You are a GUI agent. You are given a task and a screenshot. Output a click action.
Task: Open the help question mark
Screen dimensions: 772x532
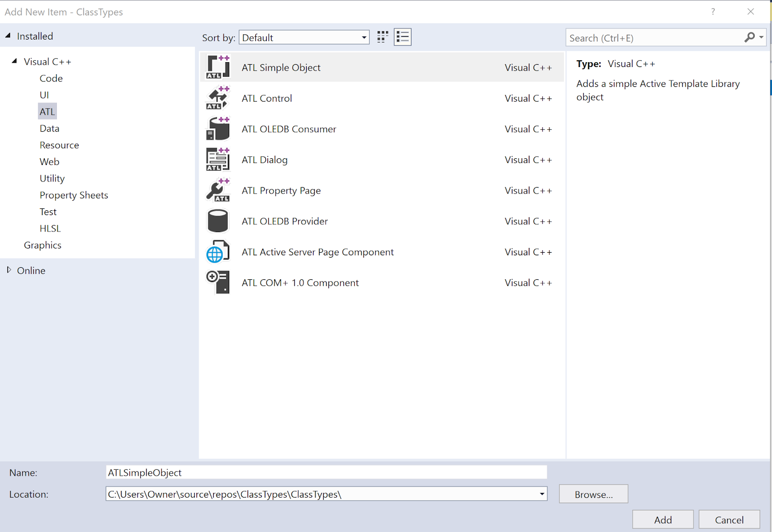coord(713,12)
